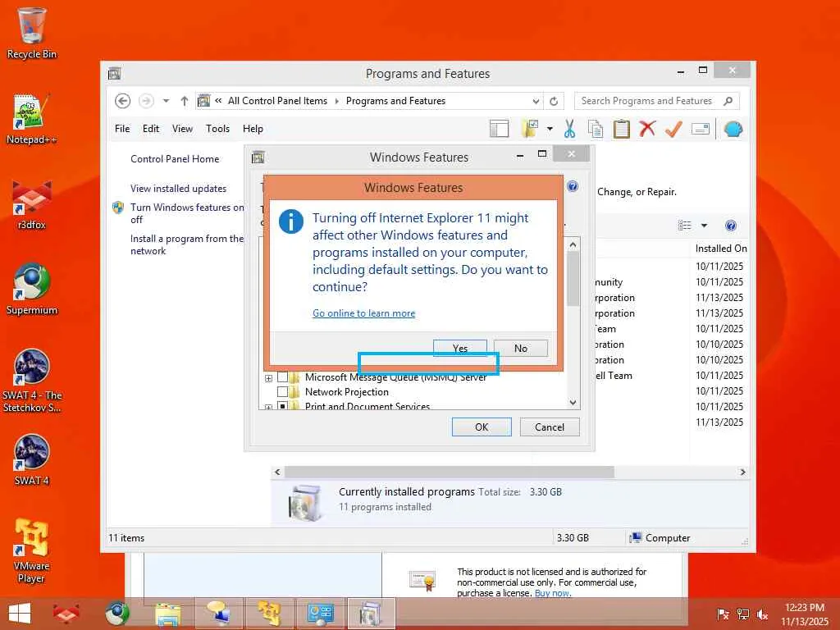Select the r3dfox desktop shortcut

tap(32, 204)
